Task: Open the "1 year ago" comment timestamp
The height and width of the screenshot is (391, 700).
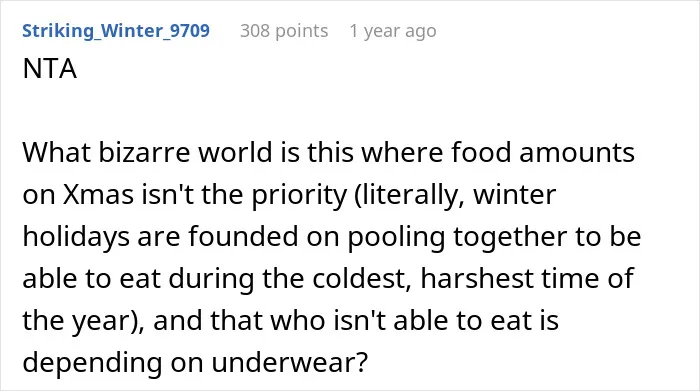Action: (393, 31)
